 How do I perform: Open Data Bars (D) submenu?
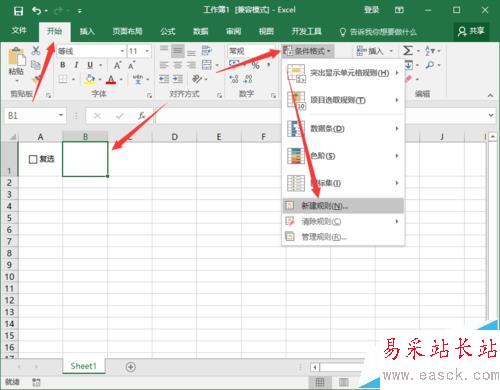(343, 128)
